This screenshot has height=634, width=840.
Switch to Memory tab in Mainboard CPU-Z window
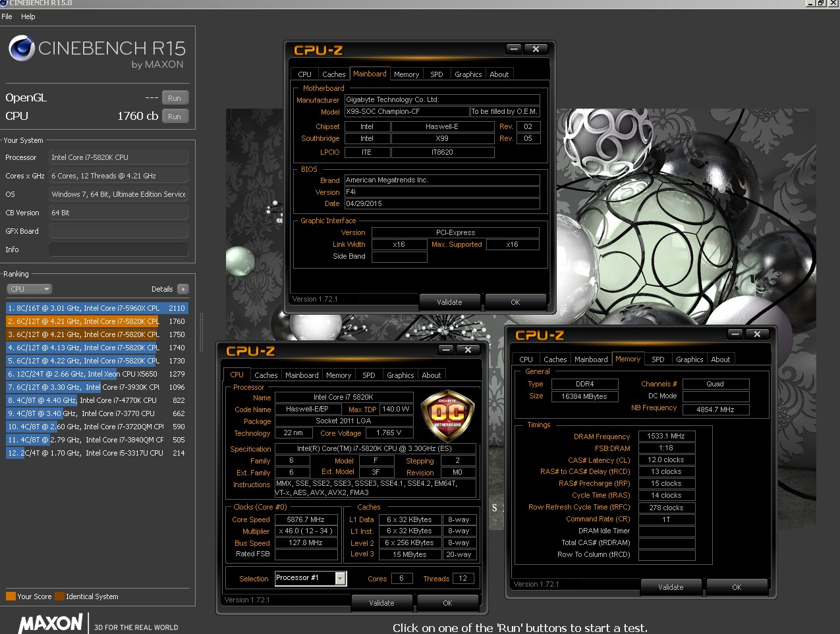tap(406, 74)
